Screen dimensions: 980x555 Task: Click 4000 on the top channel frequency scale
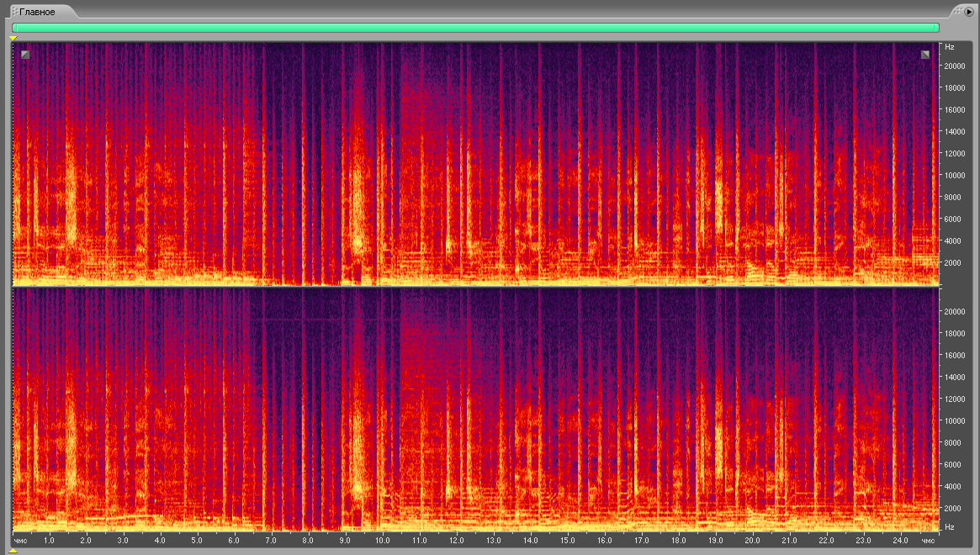[x=952, y=241]
